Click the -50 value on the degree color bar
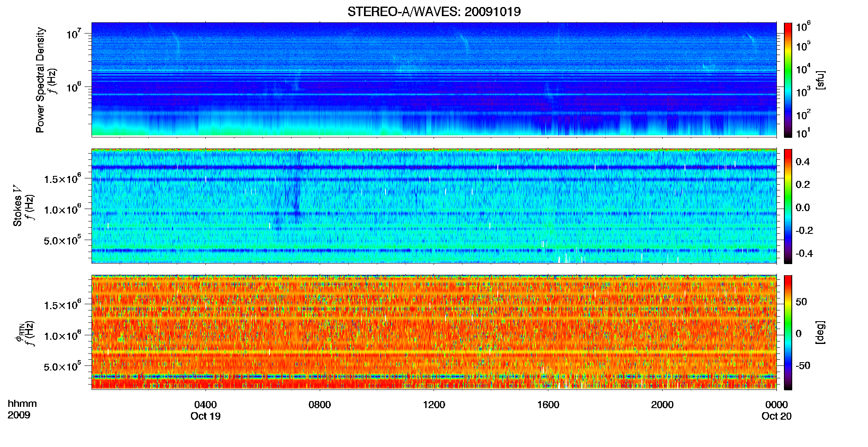868x447 pixels. (x=803, y=365)
